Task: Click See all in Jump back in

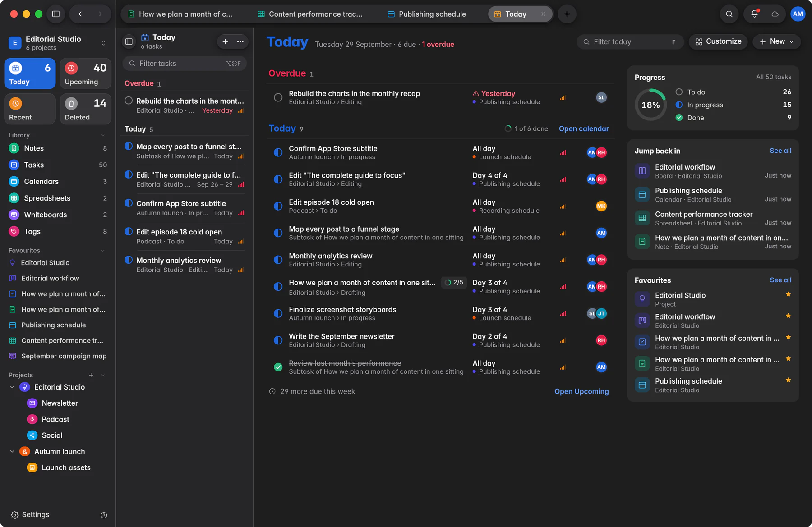Action: point(780,151)
